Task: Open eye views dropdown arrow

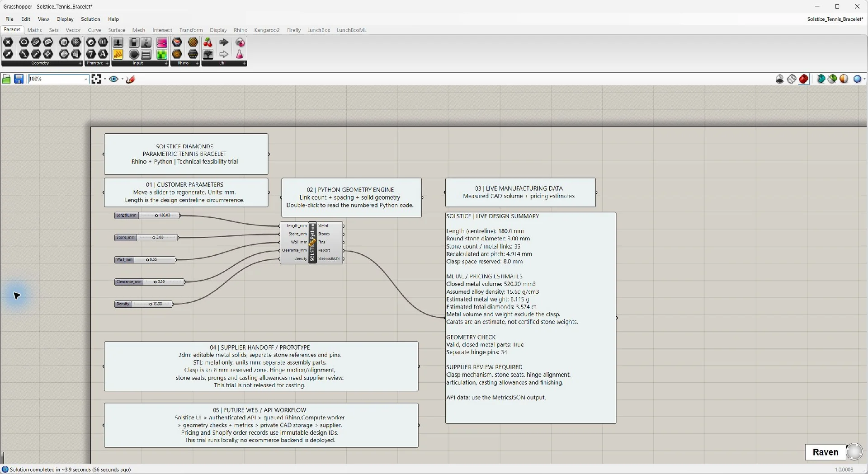Action: click(122, 79)
